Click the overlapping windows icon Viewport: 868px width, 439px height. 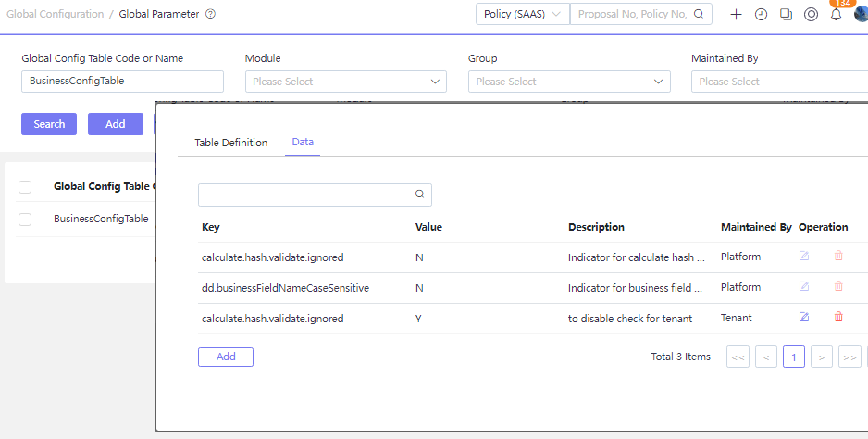786,15
